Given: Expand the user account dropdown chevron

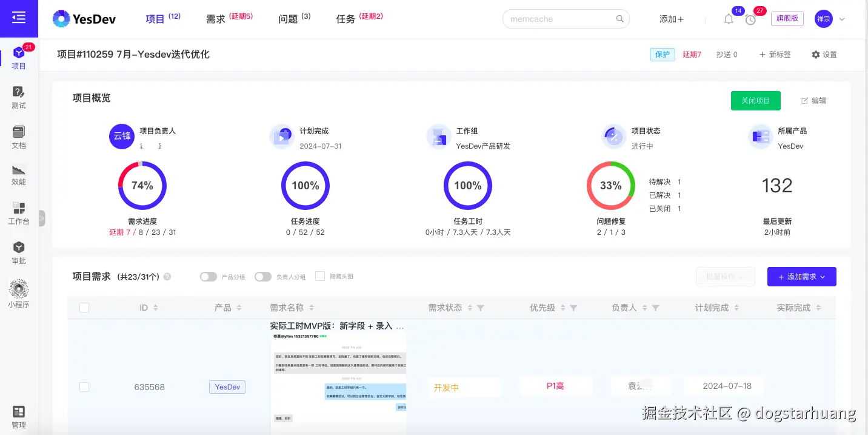Looking at the screenshot, I should 841,19.
